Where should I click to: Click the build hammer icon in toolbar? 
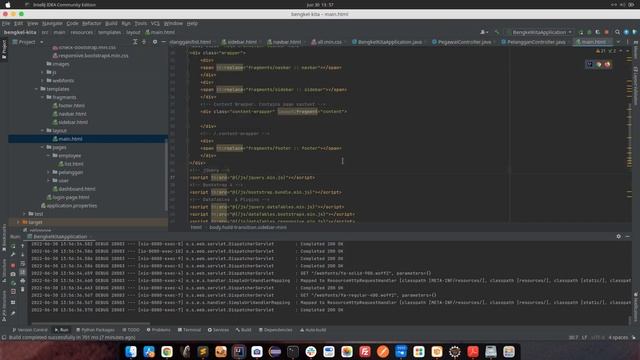pyautogui.click(x=497, y=32)
